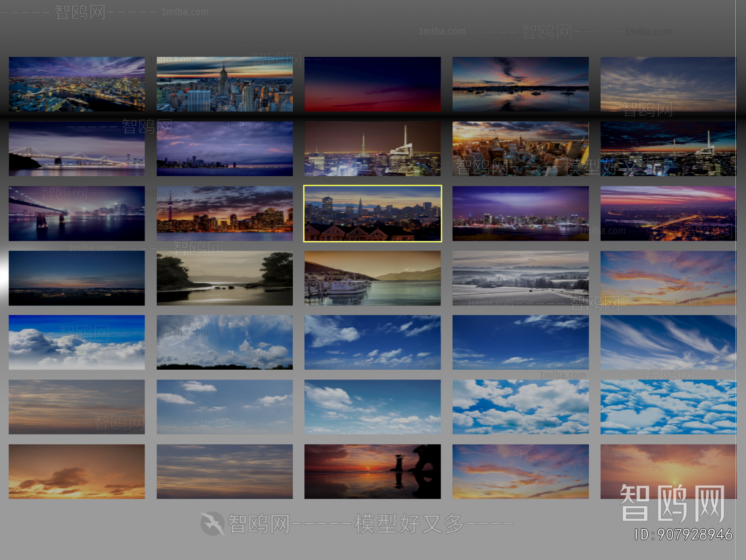Choose the misty grayscale landscape thumbnail
The width and height of the screenshot is (746, 560).
pyautogui.click(x=520, y=278)
